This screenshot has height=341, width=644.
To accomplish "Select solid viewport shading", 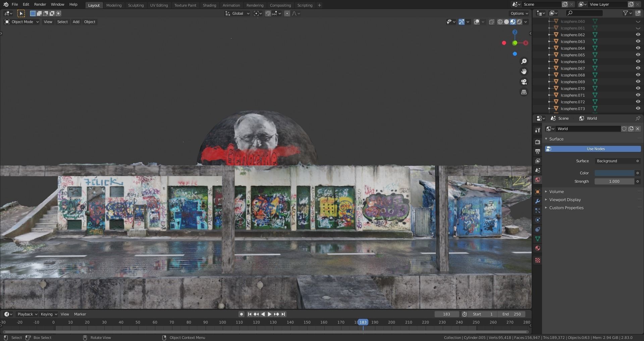I will pos(506,22).
